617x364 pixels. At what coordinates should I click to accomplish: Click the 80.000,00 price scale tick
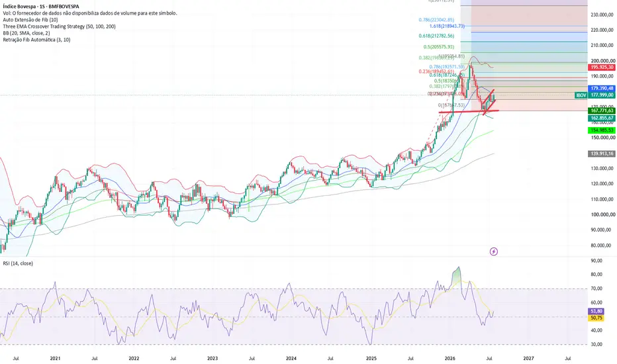pyautogui.click(x=602, y=246)
